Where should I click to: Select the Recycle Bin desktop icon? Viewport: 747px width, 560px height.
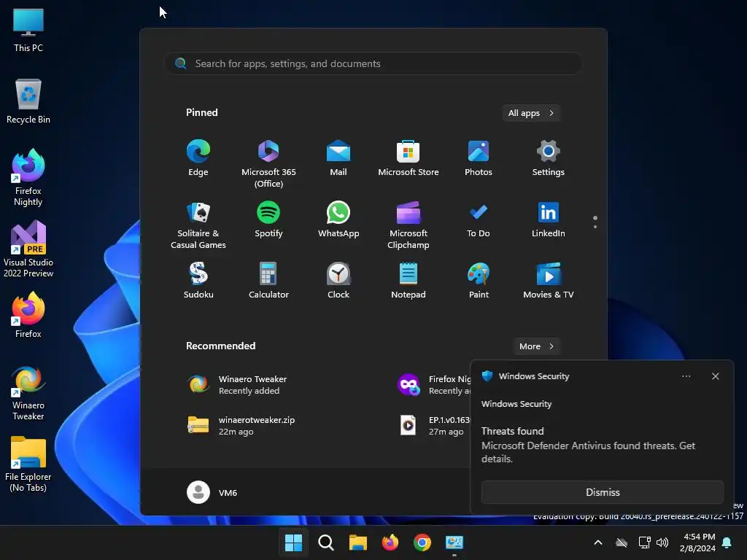(28, 101)
